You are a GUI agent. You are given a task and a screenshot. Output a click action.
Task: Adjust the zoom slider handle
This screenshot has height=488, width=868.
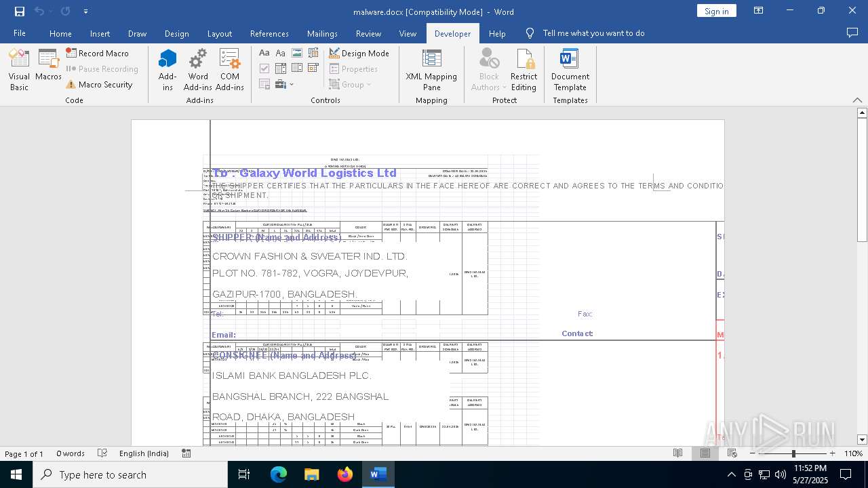pyautogui.click(x=793, y=453)
